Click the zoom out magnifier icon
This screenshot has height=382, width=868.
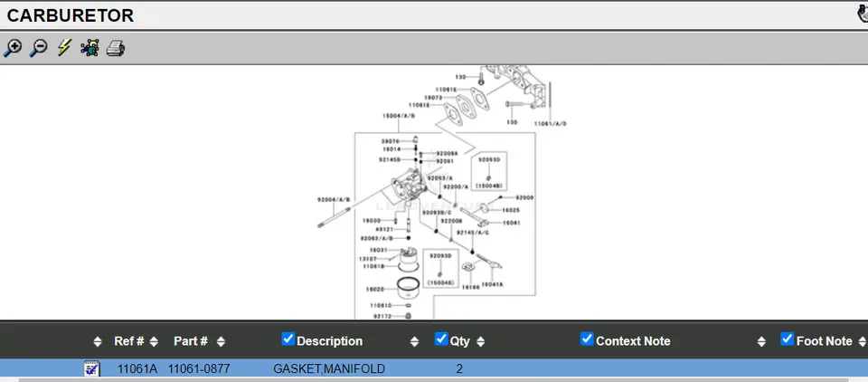coord(38,48)
